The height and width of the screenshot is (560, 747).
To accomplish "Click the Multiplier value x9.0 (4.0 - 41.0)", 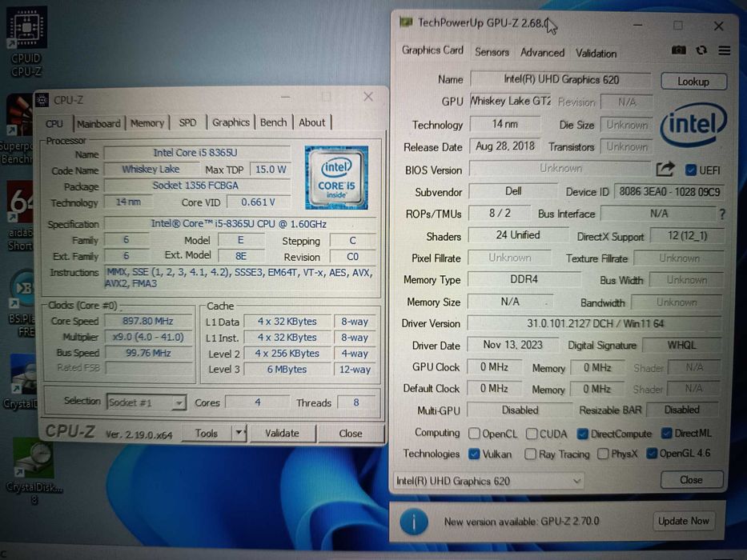I will coord(148,337).
